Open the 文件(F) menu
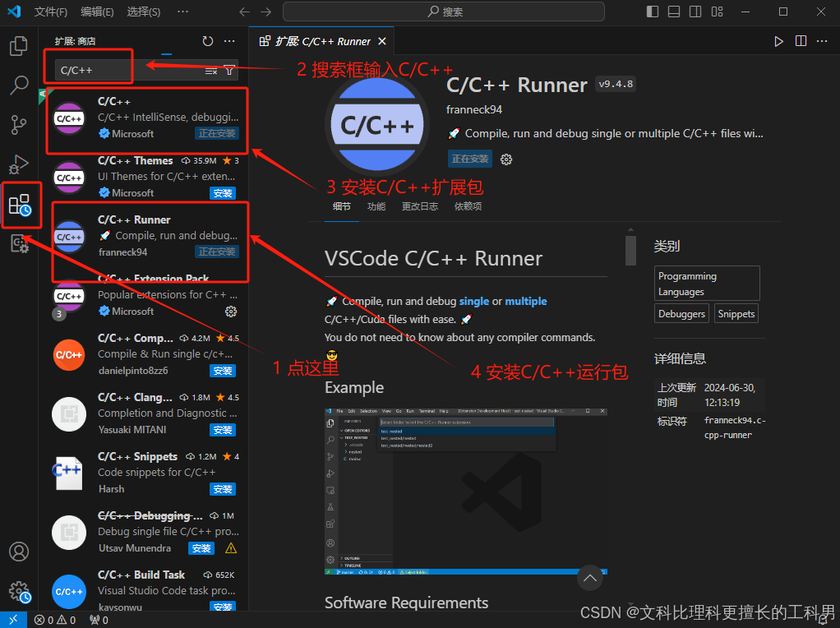840x628 pixels. pyautogui.click(x=51, y=12)
